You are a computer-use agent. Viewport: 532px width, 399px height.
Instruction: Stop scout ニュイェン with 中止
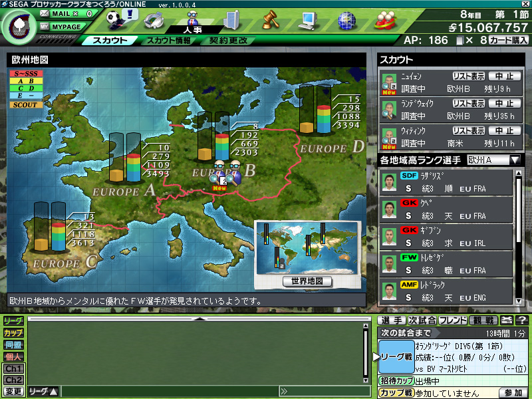505,76
